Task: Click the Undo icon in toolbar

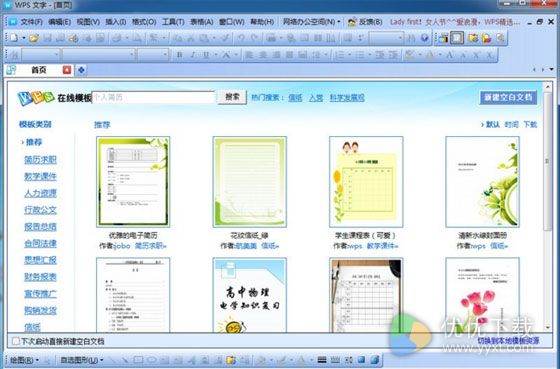Action: coord(241,38)
